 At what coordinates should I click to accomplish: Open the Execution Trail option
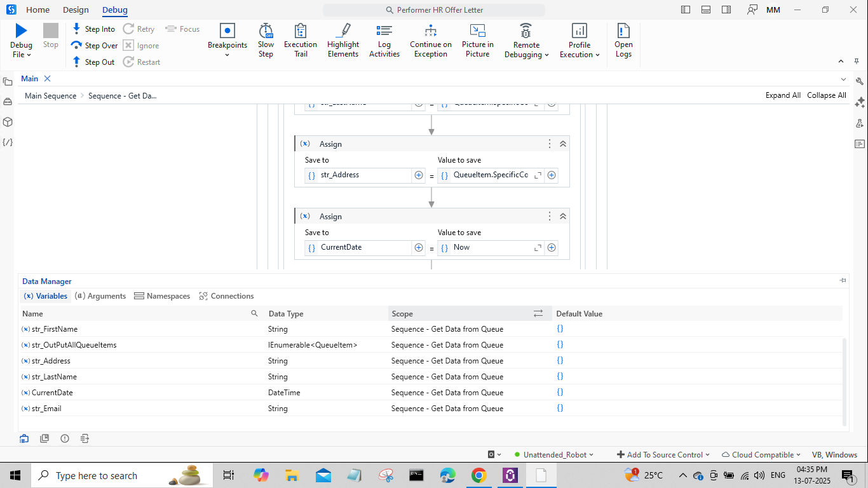click(301, 41)
